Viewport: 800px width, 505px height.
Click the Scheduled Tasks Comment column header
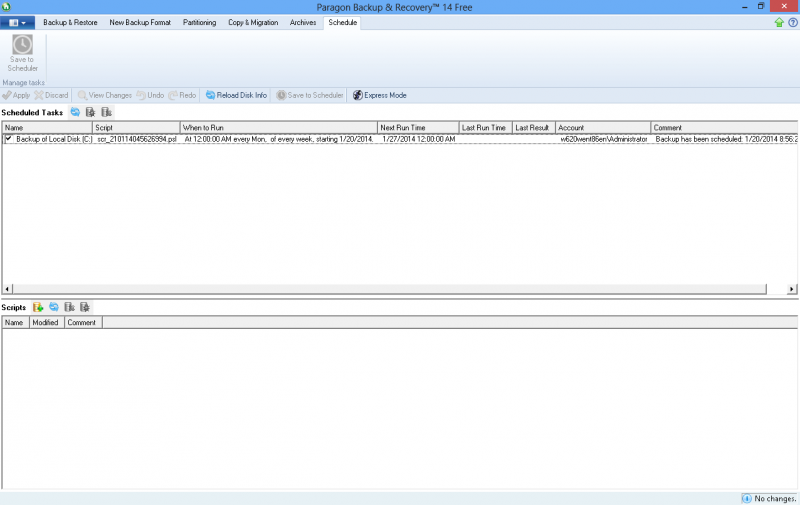(x=724, y=128)
